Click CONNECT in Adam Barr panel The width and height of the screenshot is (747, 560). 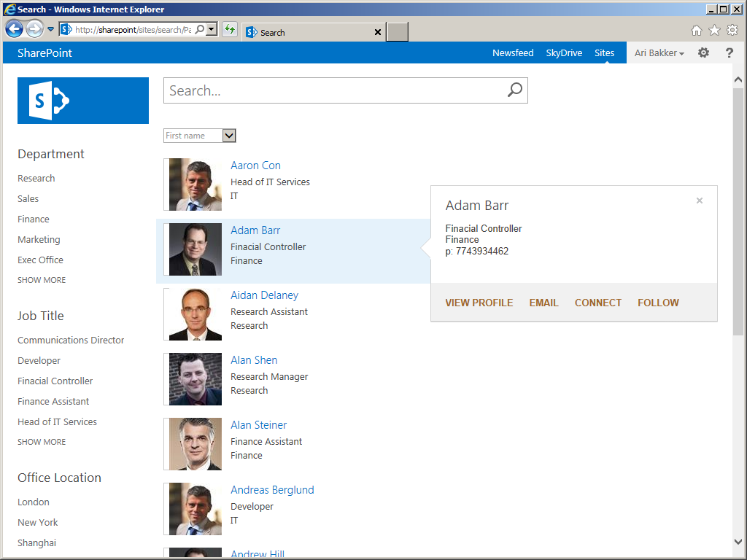[598, 303]
